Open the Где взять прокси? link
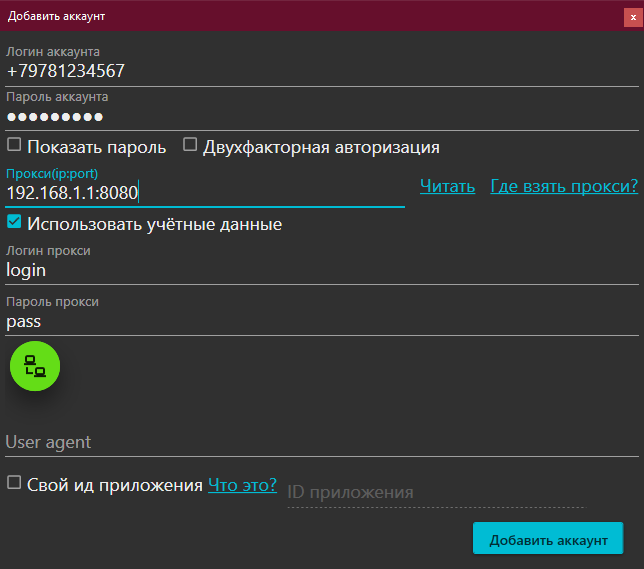Viewport: 644px width, 569px height. coord(564,186)
